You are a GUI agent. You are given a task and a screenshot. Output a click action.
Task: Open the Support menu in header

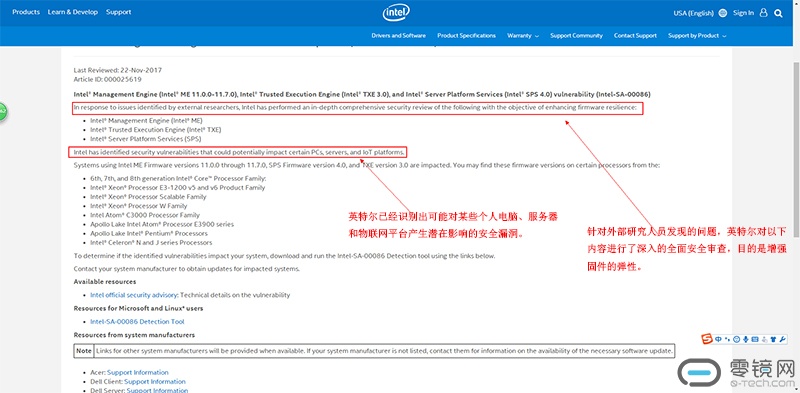click(118, 12)
